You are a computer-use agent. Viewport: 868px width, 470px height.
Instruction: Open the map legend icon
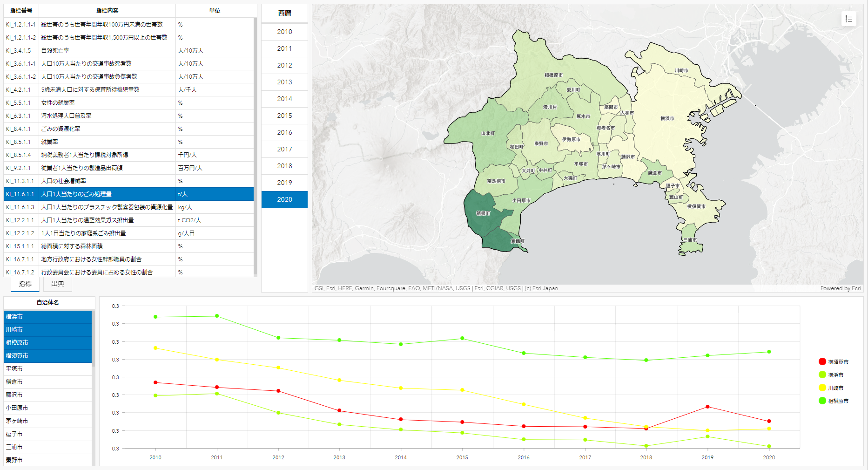pos(849,19)
